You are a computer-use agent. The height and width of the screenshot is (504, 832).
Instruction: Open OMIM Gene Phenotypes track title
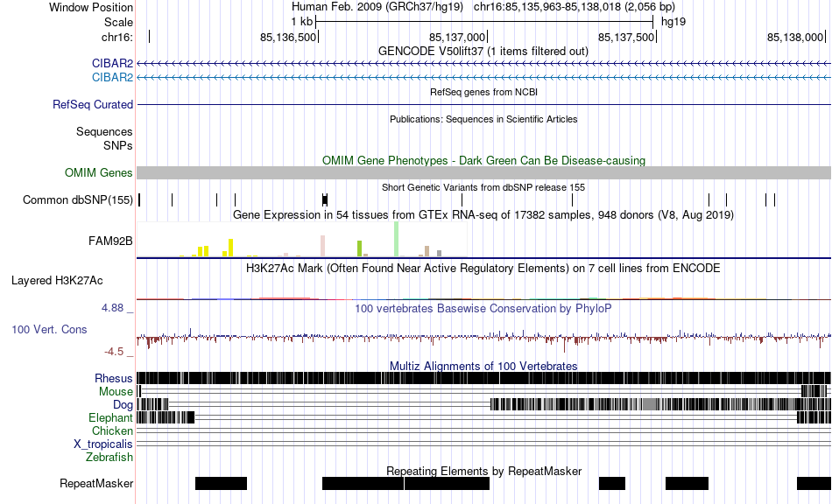[x=483, y=161]
